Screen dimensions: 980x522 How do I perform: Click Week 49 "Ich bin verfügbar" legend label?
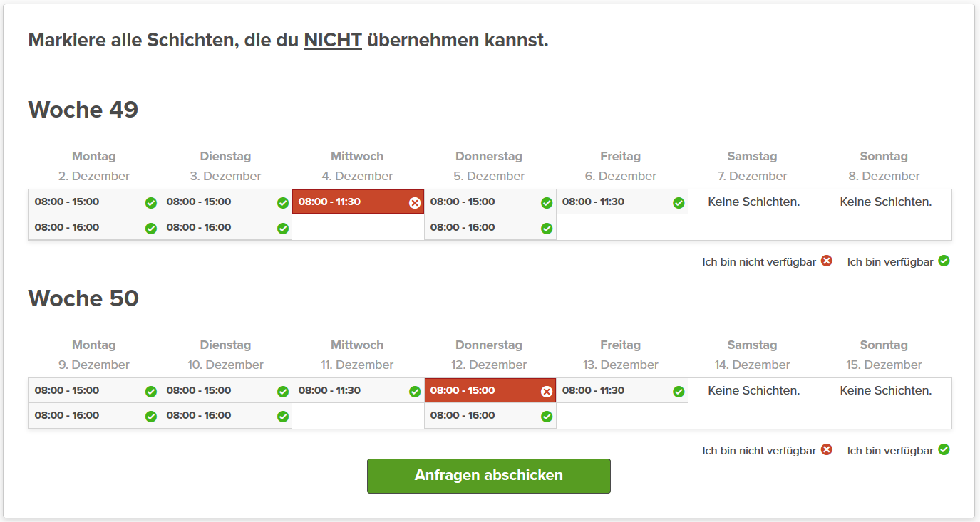point(889,262)
